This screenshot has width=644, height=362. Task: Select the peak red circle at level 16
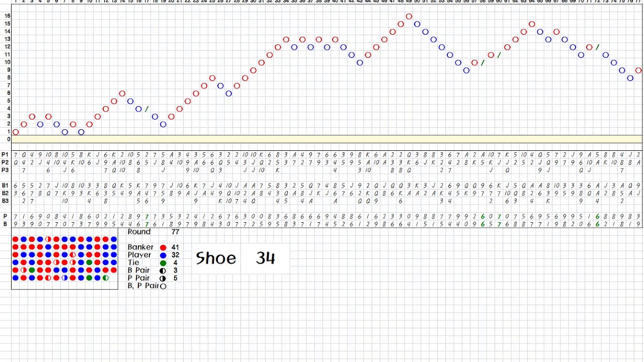[x=409, y=17]
